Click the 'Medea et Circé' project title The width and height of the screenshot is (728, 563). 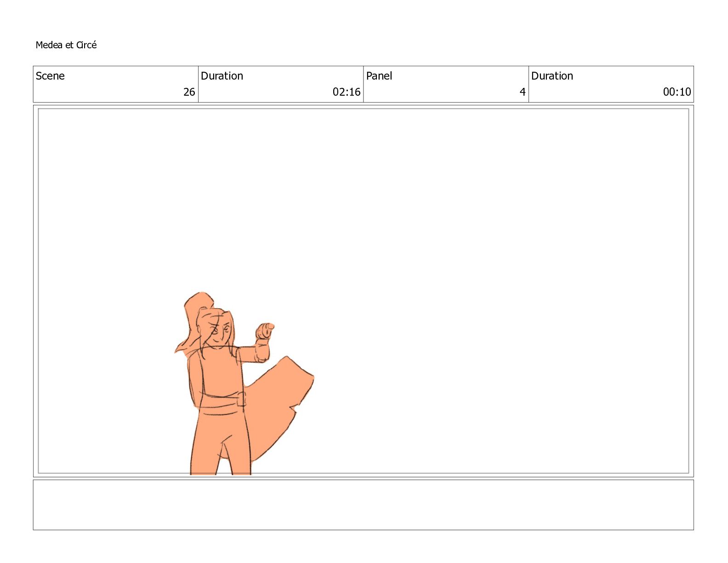point(66,45)
